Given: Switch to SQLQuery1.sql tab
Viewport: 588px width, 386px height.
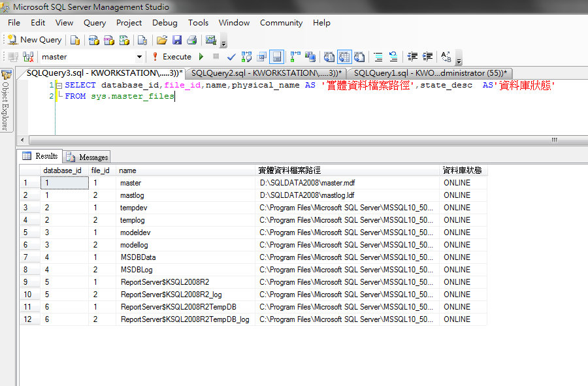Looking at the screenshot, I should click(x=430, y=73).
